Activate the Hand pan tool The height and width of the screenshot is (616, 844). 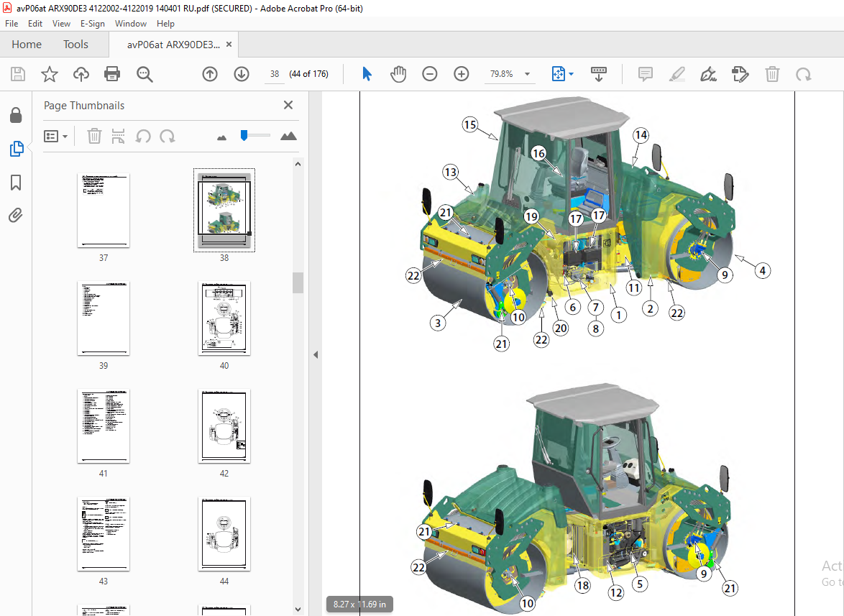[x=398, y=74]
